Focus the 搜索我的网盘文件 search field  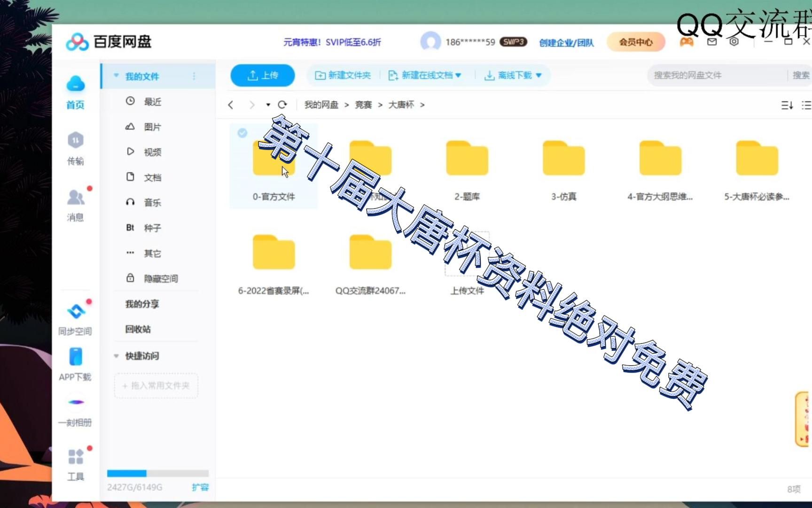[x=717, y=75]
